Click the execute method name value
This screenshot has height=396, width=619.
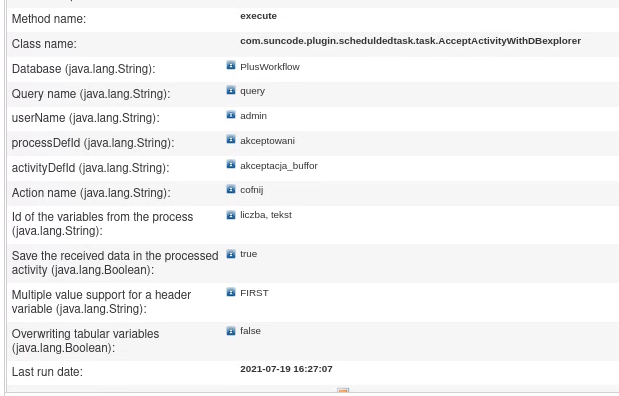coord(259,16)
